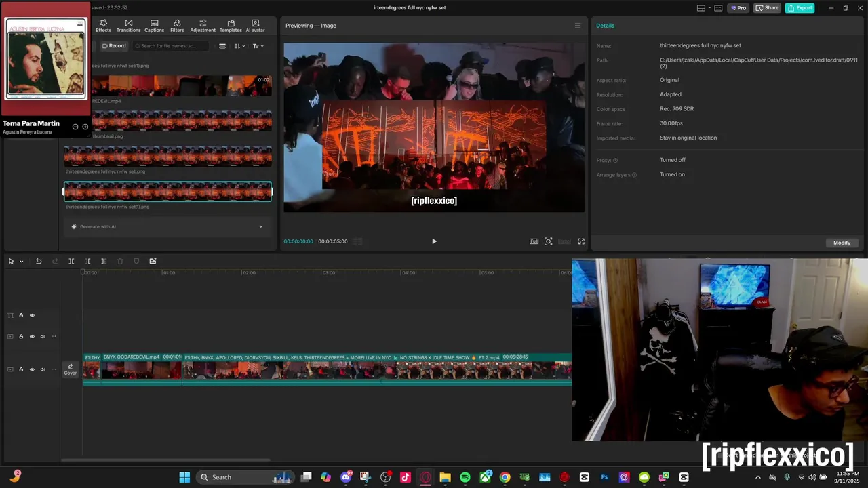Play the preview
868x488 pixels.
(434, 241)
